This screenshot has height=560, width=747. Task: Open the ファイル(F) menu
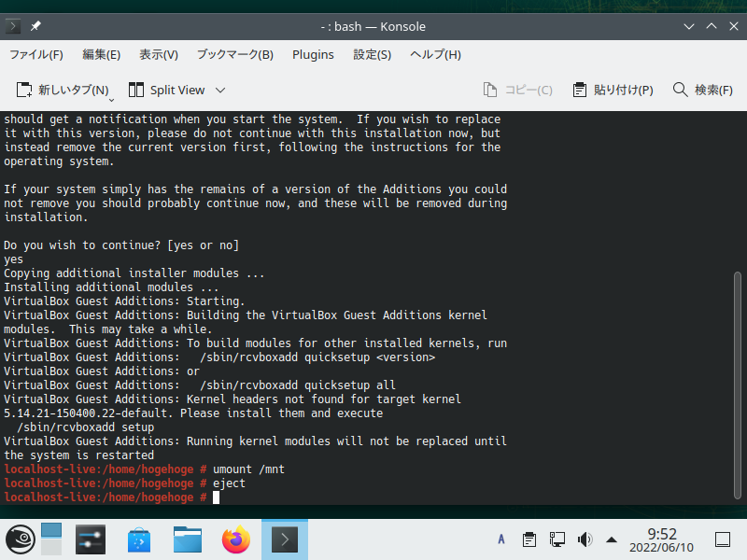36,55
